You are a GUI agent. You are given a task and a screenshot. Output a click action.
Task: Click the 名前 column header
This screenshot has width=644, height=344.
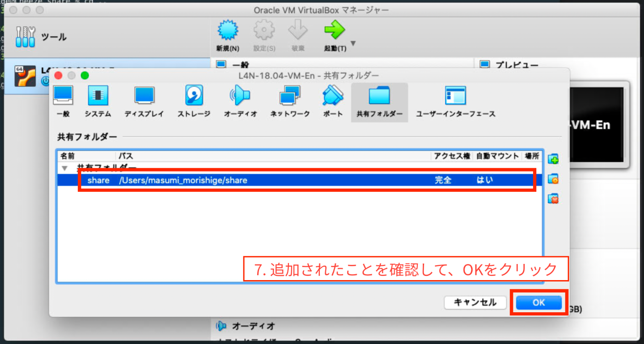point(68,156)
